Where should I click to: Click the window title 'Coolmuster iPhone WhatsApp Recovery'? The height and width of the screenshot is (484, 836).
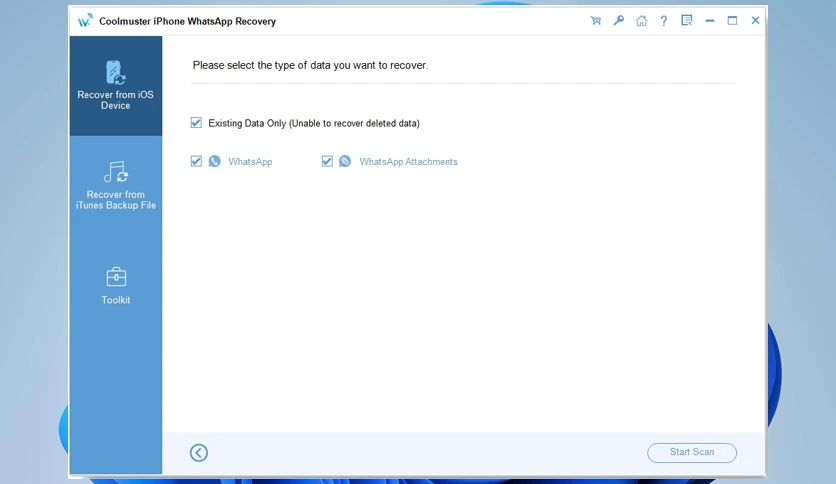tap(188, 21)
